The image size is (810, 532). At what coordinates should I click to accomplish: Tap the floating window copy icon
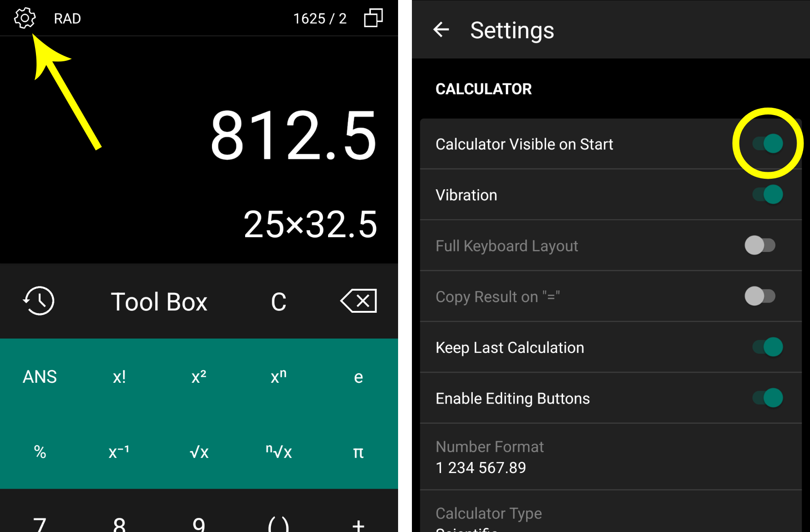[373, 18]
